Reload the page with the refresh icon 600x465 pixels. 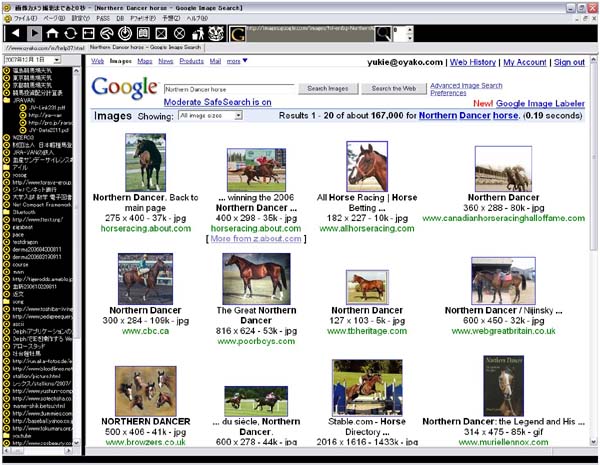click(70, 33)
